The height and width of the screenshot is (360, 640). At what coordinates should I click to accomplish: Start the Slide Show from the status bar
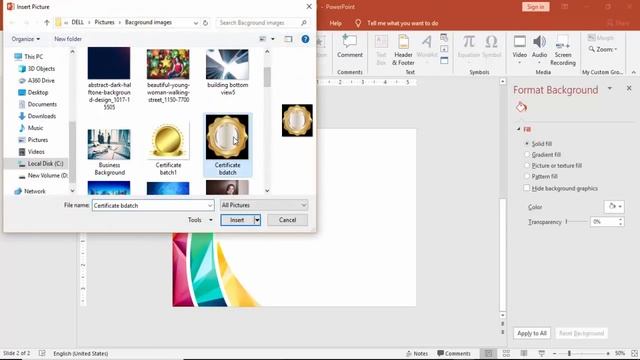pyautogui.click(x=542, y=353)
